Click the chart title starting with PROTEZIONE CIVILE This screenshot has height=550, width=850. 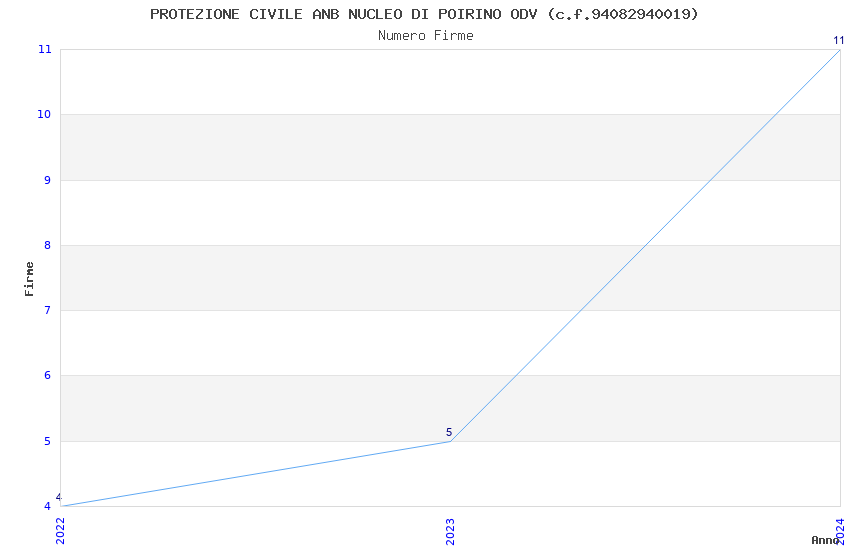[424, 14]
